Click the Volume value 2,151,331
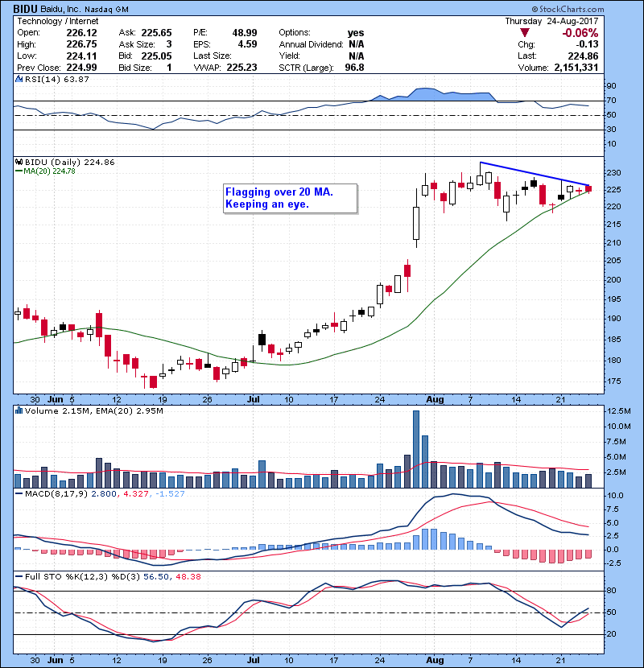Screen dimensions: 644x668 point(576,68)
